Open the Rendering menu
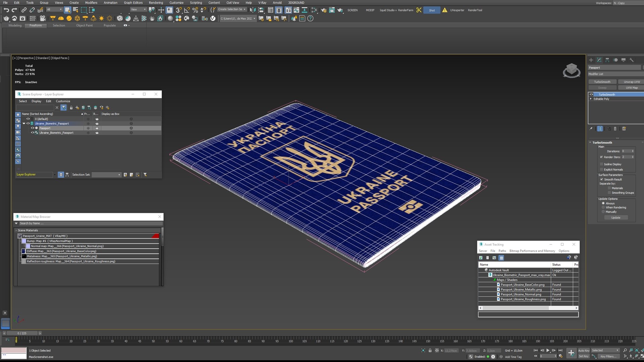This screenshot has height=362, width=644. [x=156, y=3]
